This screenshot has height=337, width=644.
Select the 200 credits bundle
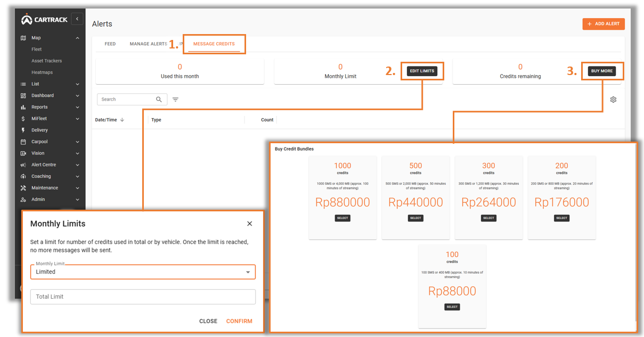click(x=561, y=218)
